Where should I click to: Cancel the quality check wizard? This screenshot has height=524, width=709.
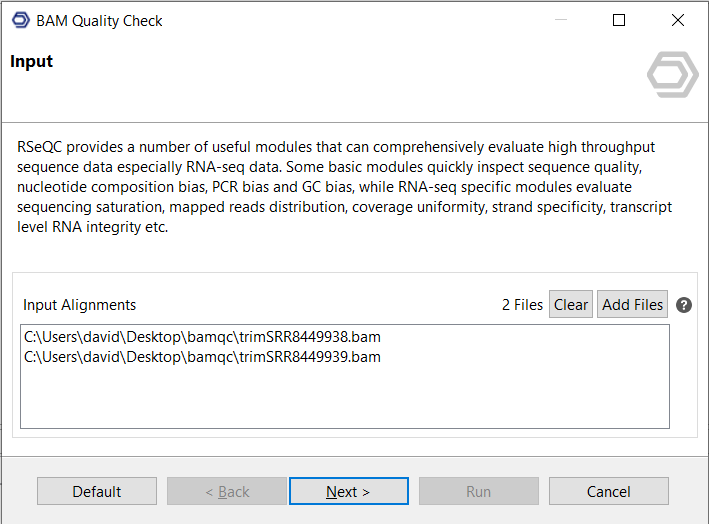pyautogui.click(x=608, y=491)
